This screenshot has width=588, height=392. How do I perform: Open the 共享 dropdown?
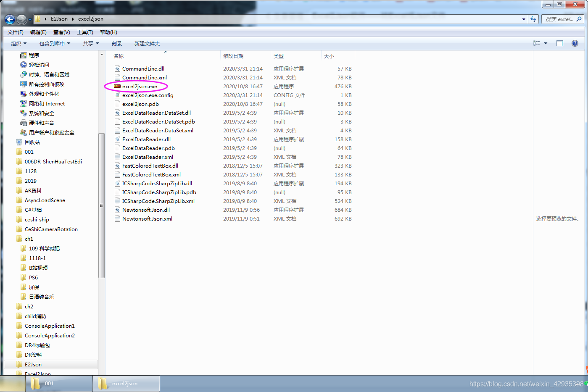click(x=91, y=43)
